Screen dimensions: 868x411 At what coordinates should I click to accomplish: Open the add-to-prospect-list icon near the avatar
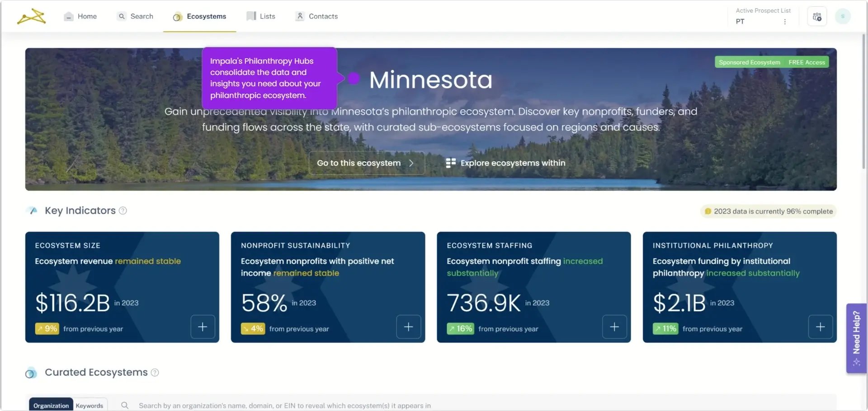point(816,16)
